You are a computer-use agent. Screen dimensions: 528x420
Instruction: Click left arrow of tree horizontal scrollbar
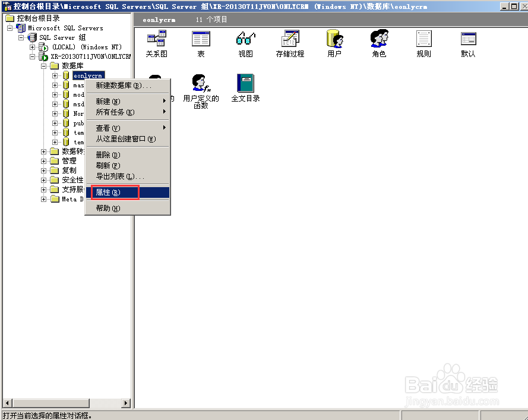pyautogui.click(x=8, y=403)
